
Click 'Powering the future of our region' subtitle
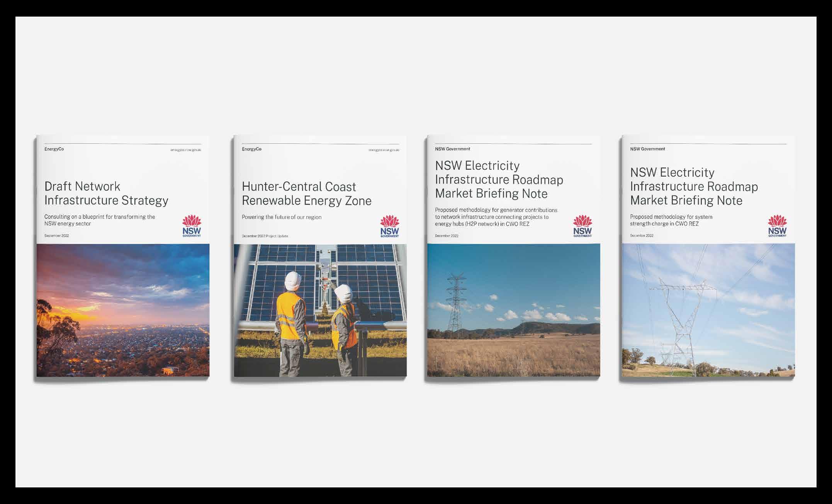coord(281,217)
